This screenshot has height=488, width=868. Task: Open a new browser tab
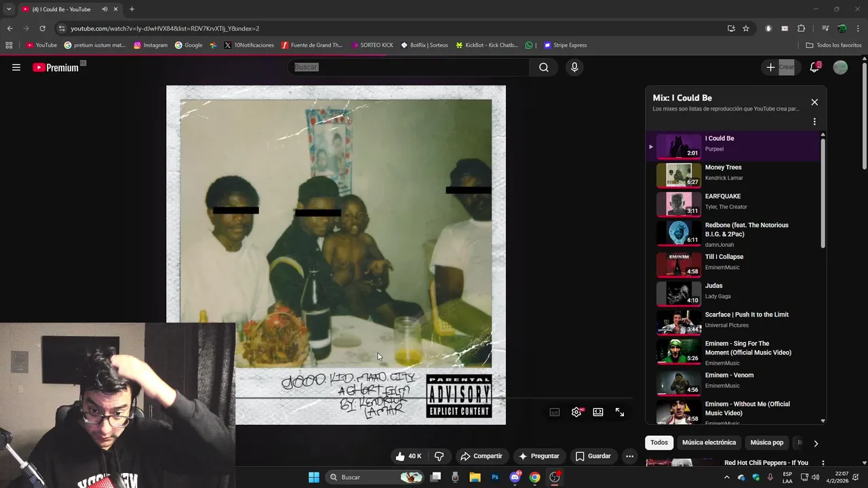point(132,9)
